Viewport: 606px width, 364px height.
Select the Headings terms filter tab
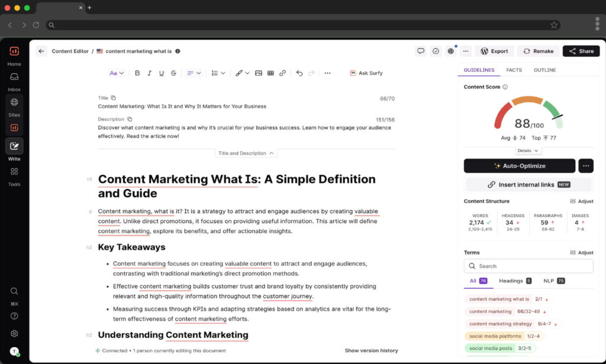click(515, 281)
